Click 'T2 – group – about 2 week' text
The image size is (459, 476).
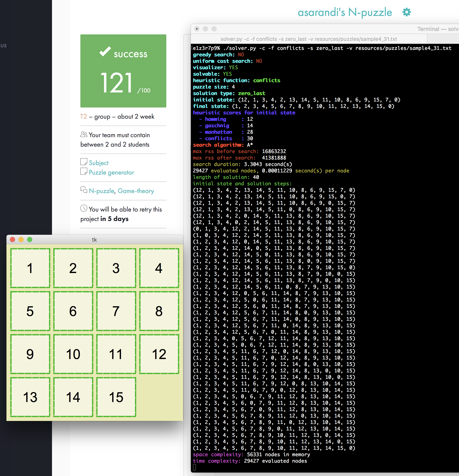(x=117, y=117)
